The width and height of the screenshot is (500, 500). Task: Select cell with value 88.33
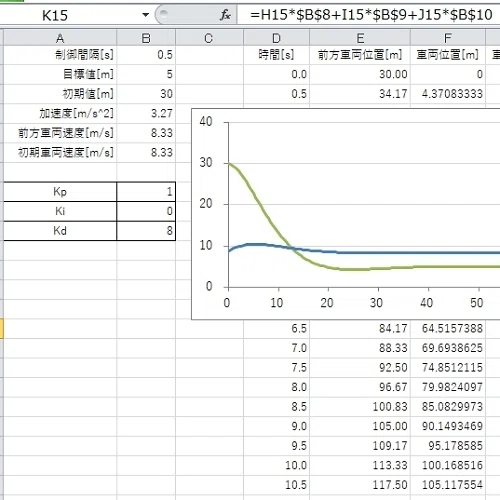(x=360, y=348)
